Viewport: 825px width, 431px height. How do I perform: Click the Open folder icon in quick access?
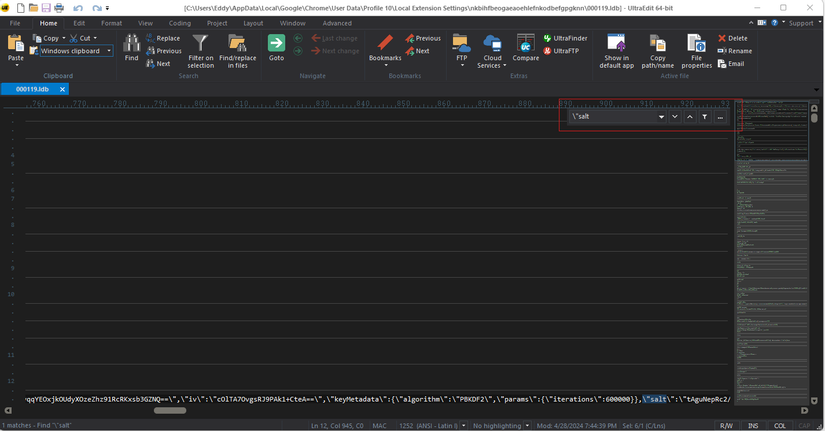coord(33,8)
